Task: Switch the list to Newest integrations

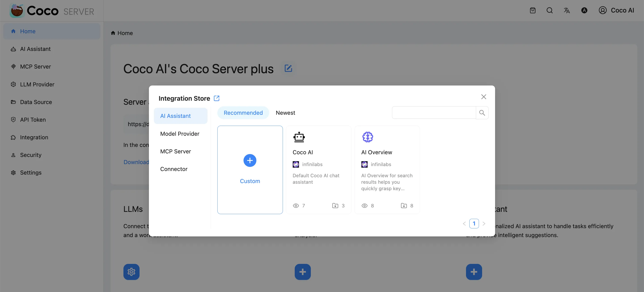Action: pos(285,113)
